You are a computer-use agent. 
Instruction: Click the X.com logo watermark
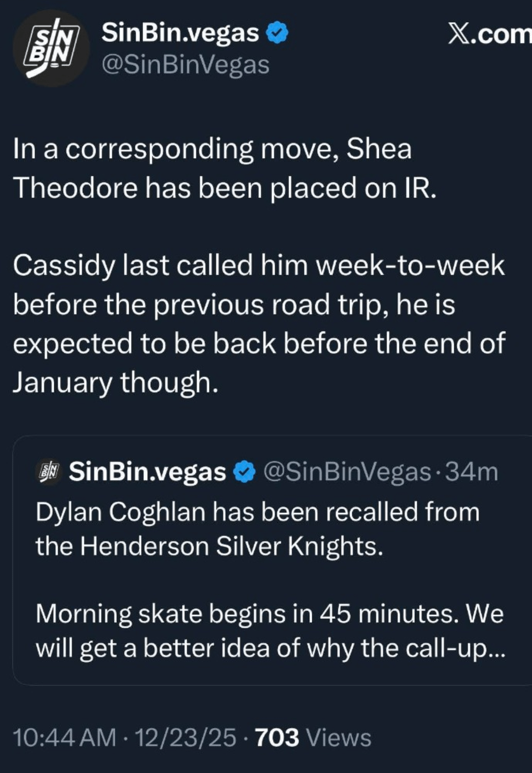click(x=490, y=34)
